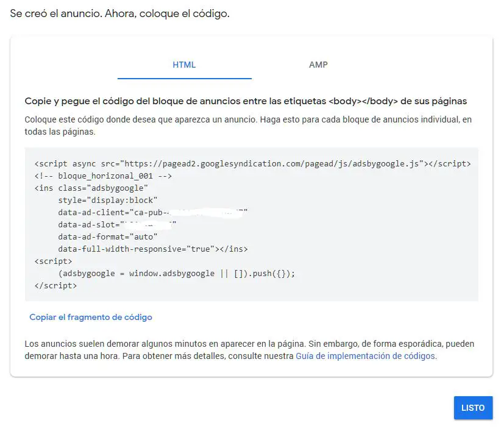Click the opening <script> tag line

[54, 261]
